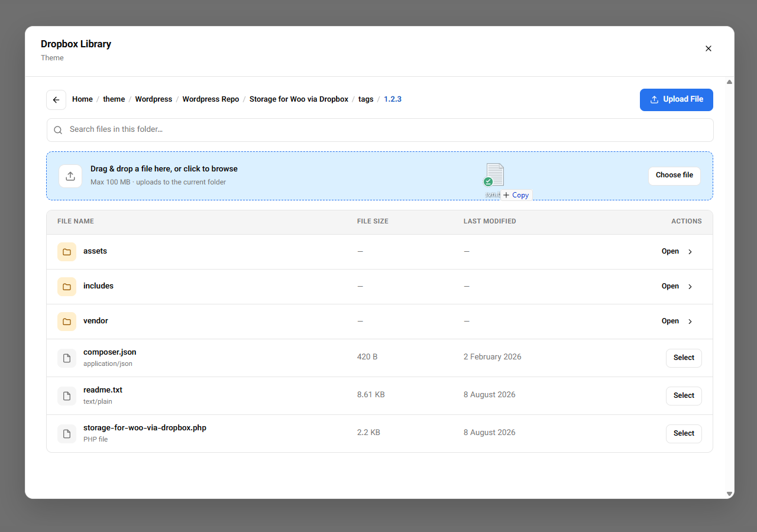Go to the tags breadcrumb
The height and width of the screenshot is (532, 757).
366,99
